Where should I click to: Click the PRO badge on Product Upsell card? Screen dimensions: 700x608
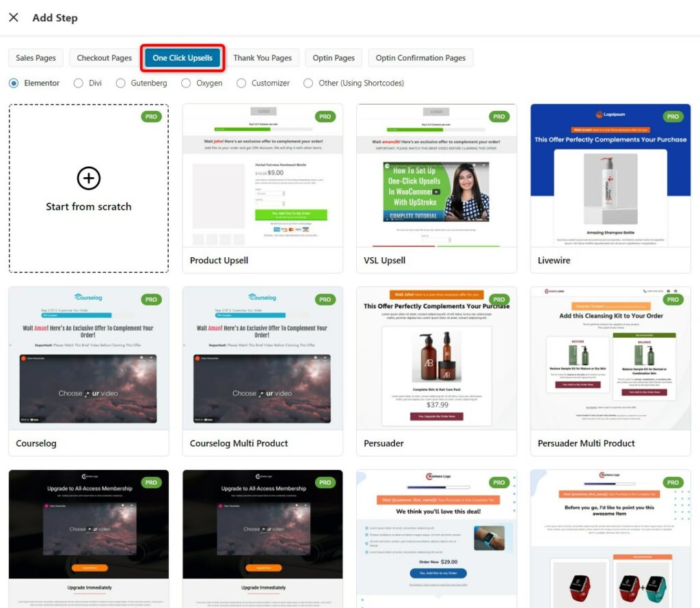point(325,116)
